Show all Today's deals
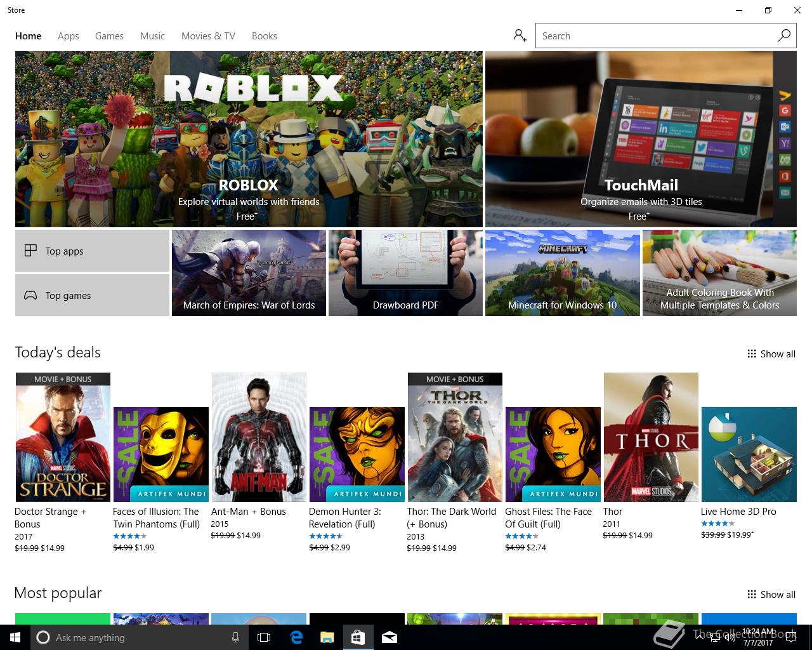Image resolution: width=812 pixels, height=650 pixels. point(771,354)
